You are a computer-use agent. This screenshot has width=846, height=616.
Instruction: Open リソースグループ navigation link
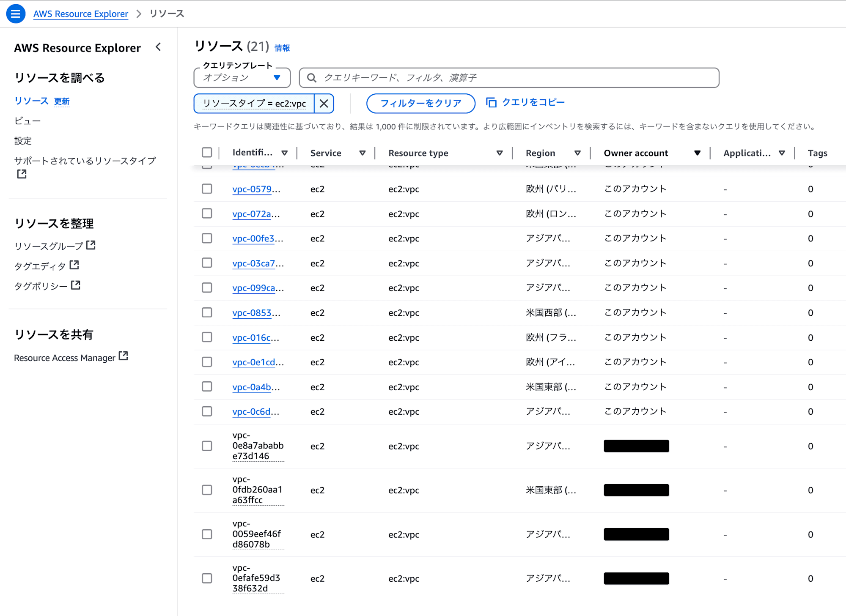coord(49,246)
